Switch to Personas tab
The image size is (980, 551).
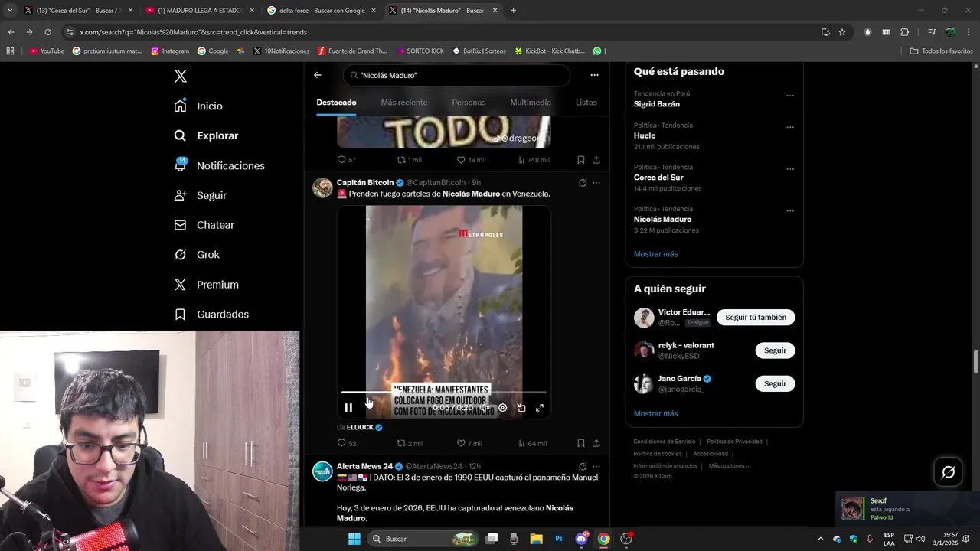tap(469, 103)
